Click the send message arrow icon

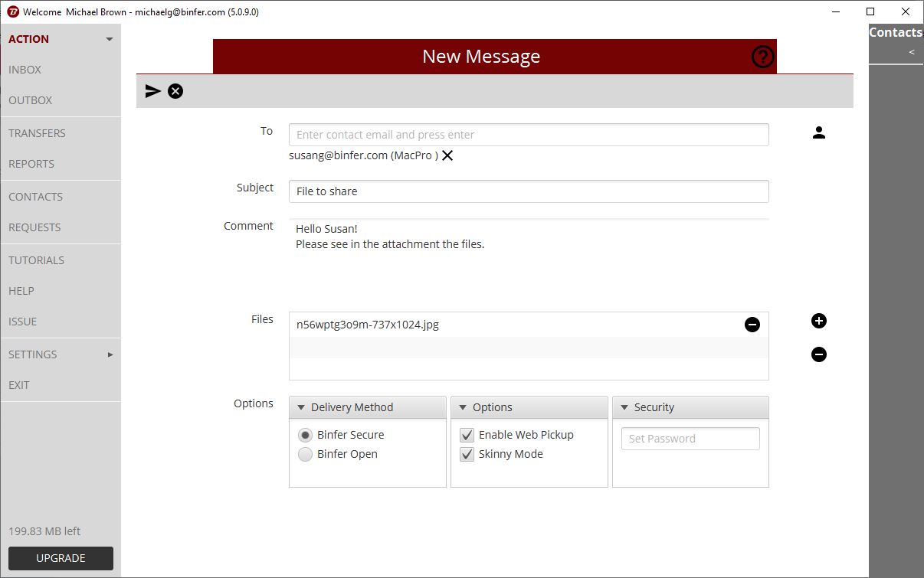click(153, 91)
